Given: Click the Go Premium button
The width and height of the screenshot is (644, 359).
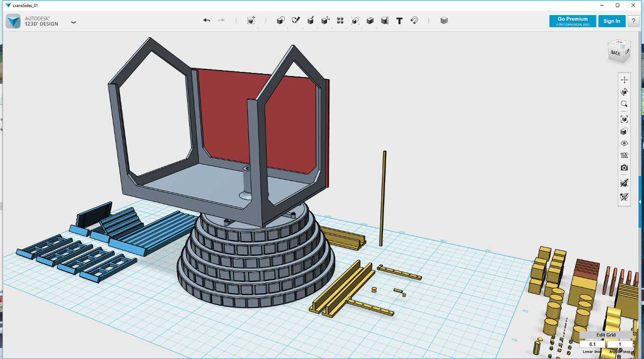Looking at the screenshot, I should [x=573, y=21].
